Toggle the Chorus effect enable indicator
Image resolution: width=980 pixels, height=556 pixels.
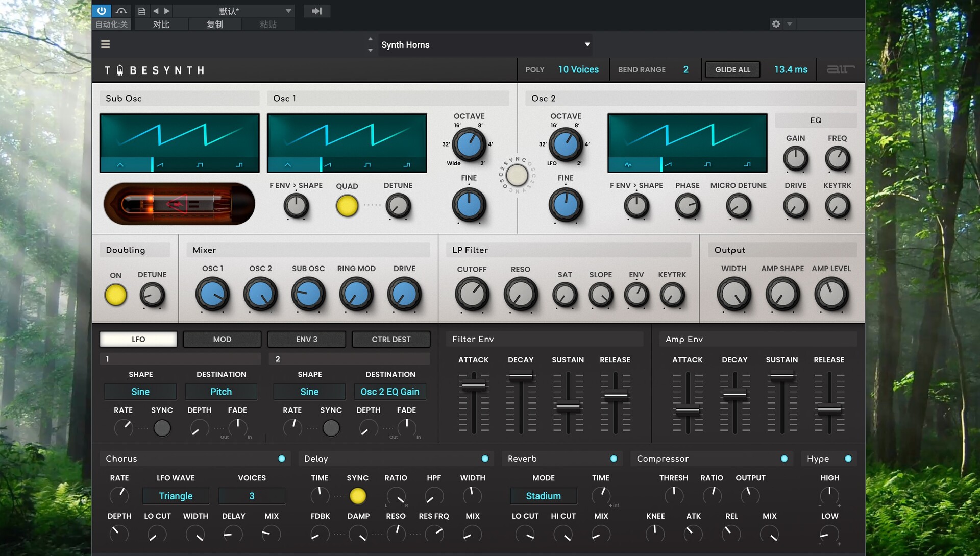point(282,458)
